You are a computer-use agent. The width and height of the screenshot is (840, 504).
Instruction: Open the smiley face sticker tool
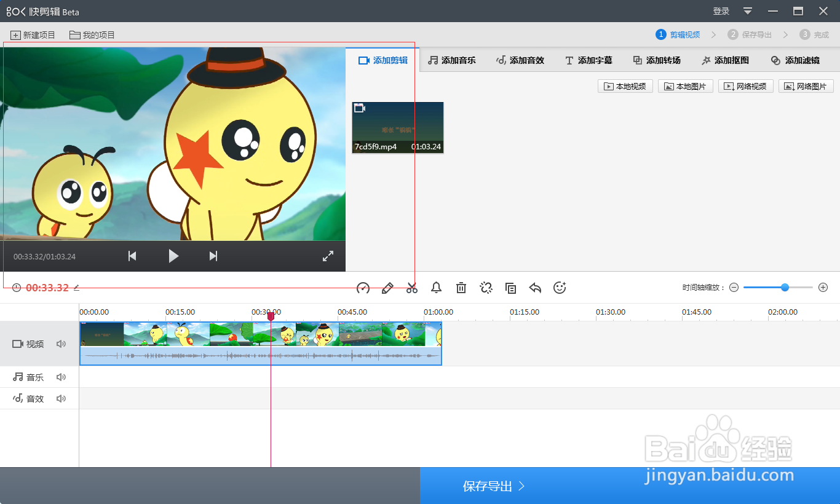pos(560,287)
